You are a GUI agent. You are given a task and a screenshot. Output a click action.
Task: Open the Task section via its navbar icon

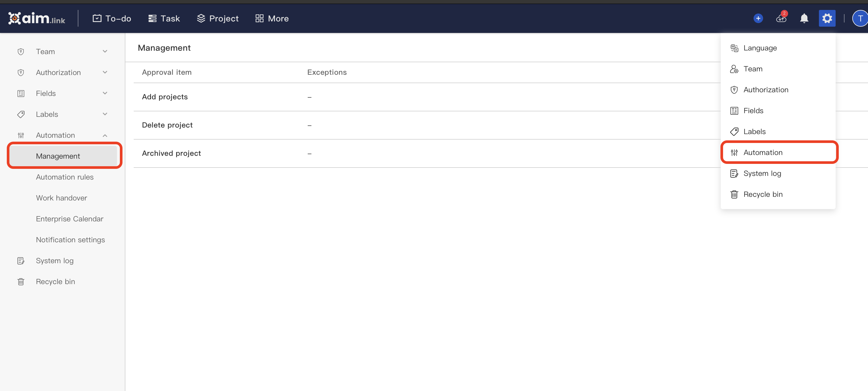tap(152, 18)
